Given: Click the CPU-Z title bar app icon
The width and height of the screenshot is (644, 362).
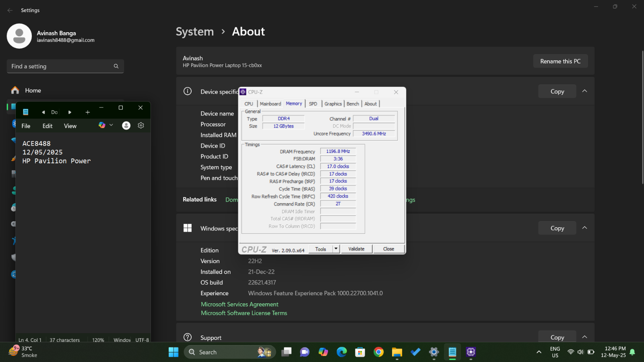Looking at the screenshot, I should click(x=243, y=92).
